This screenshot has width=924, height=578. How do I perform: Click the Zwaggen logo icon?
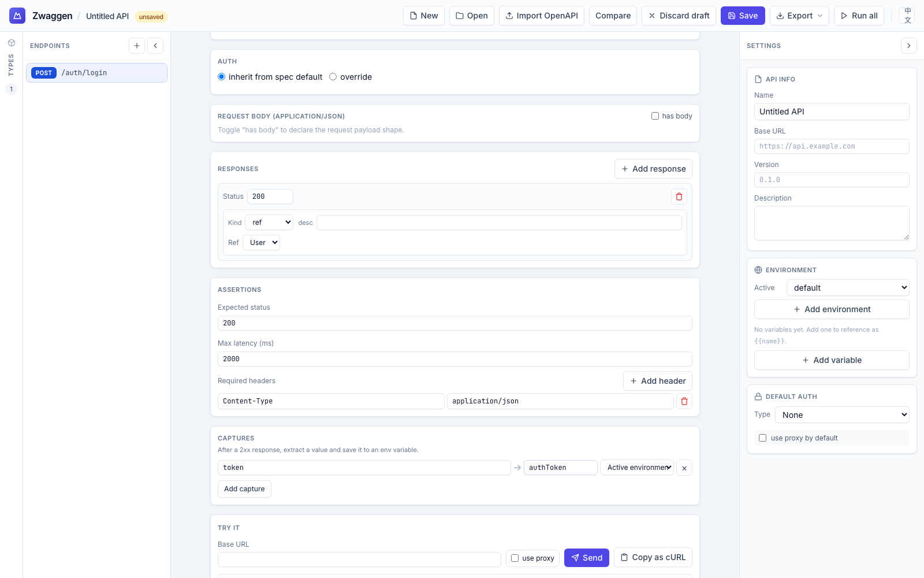[x=17, y=16]
